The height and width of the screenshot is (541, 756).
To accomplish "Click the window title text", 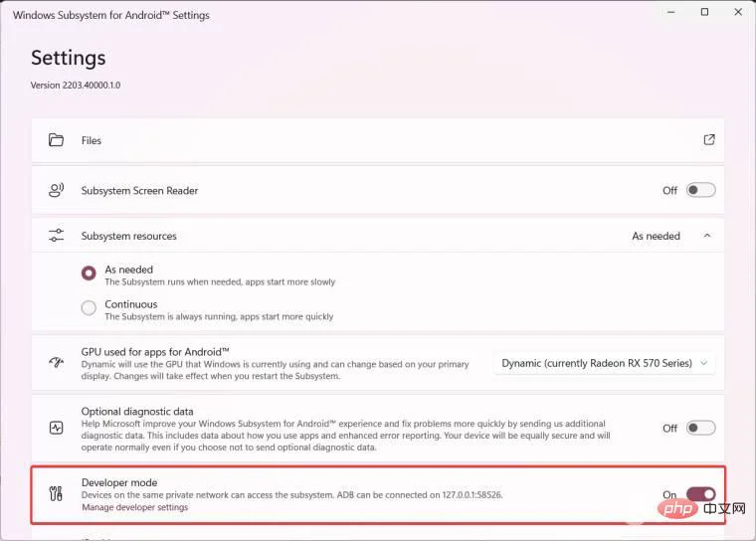I will (x=111, y=15).
